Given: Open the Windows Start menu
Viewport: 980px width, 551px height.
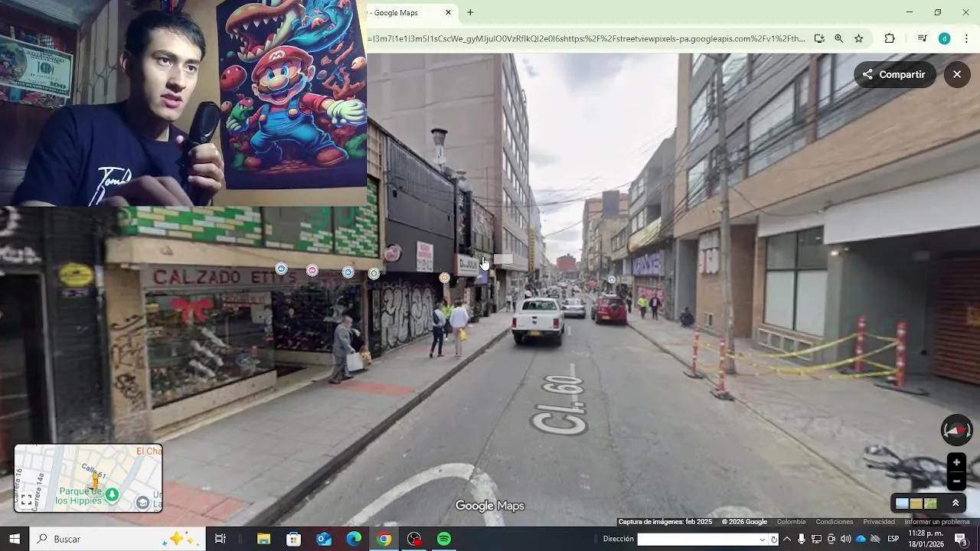Looking at the screenshot, I should tap(15, 539).
